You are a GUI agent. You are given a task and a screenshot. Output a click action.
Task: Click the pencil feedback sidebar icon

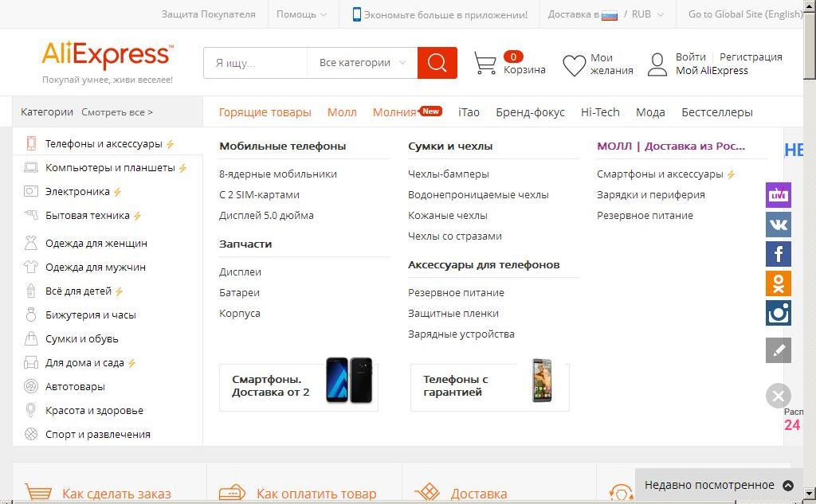778,350
